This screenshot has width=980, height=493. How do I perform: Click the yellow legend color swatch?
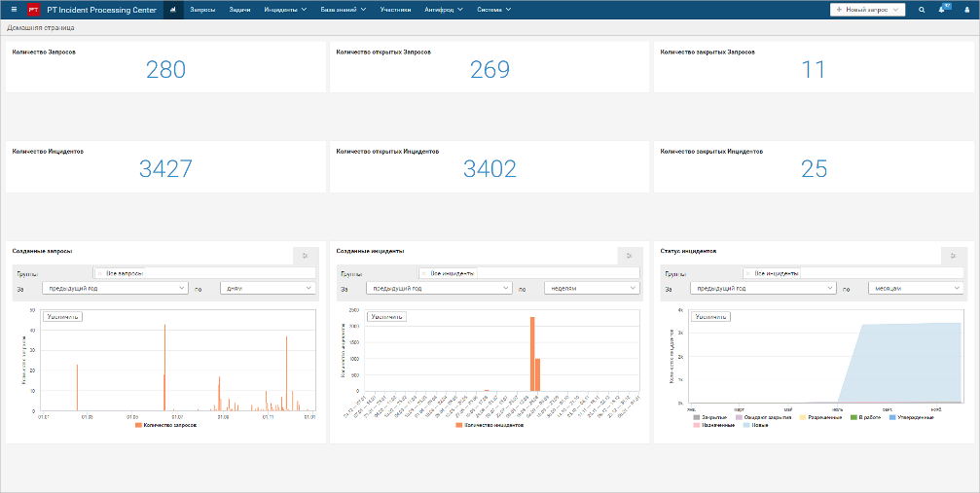803,417
